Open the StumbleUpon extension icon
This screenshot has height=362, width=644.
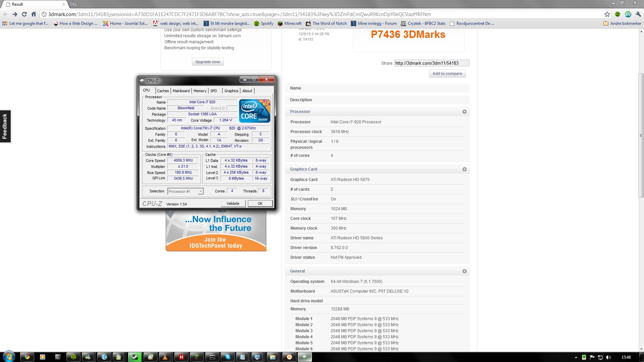[x=628, y=14]
